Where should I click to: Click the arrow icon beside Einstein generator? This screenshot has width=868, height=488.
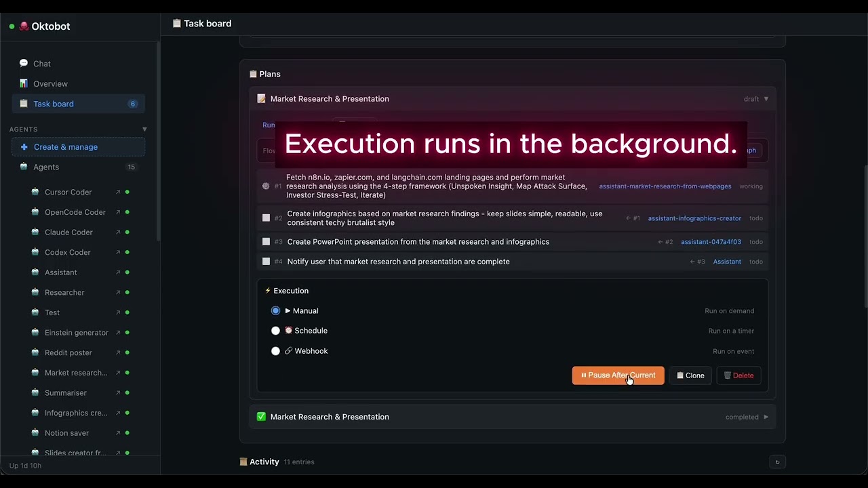click(x=118, y=333)
